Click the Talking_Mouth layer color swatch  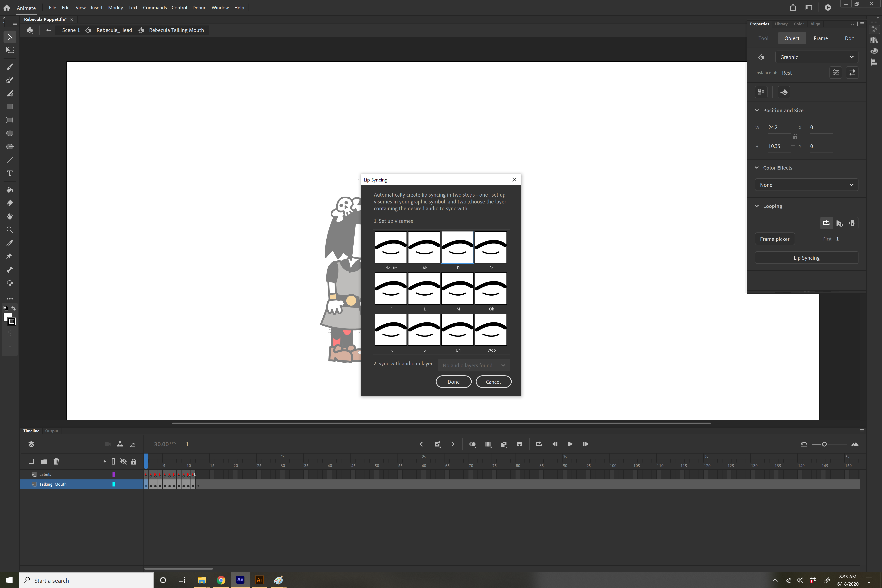[114, 484]
